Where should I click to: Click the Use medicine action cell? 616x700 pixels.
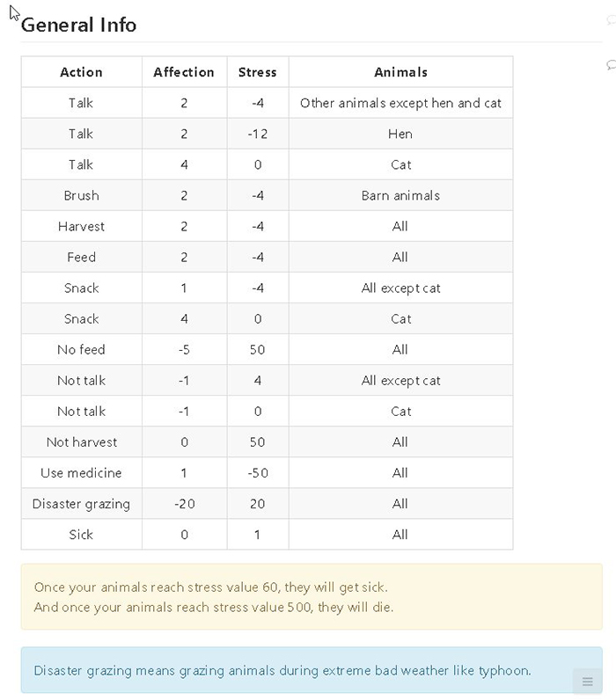pyautogui.click(x=81, y=473)
